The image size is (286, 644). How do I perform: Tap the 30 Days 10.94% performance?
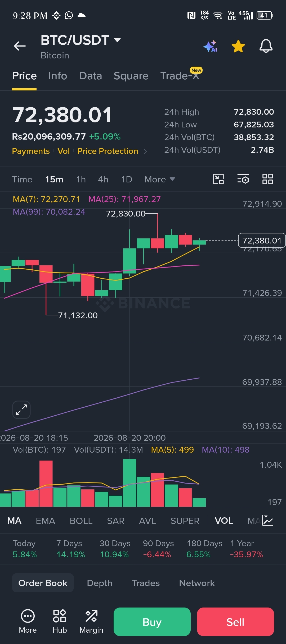[x=115, y=549]
